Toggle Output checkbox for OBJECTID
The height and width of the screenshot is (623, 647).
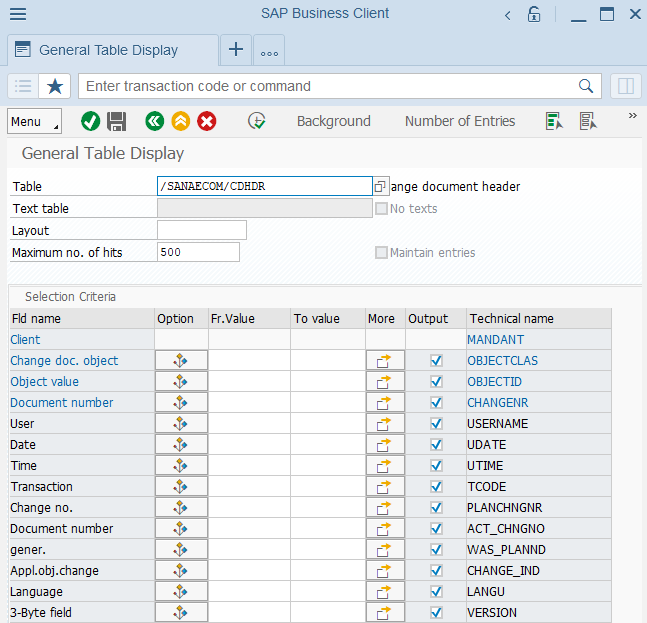(436, 382)
